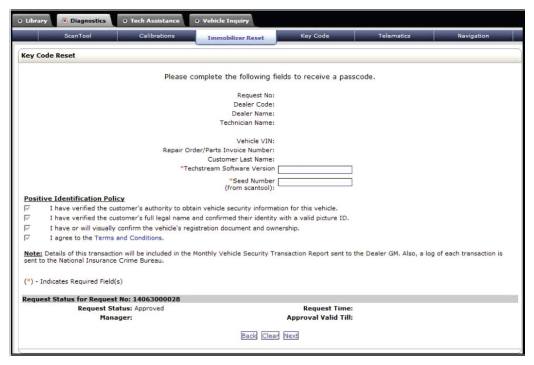
Task: Click the 'Note:' underlined text
Action: coord(33,253)
